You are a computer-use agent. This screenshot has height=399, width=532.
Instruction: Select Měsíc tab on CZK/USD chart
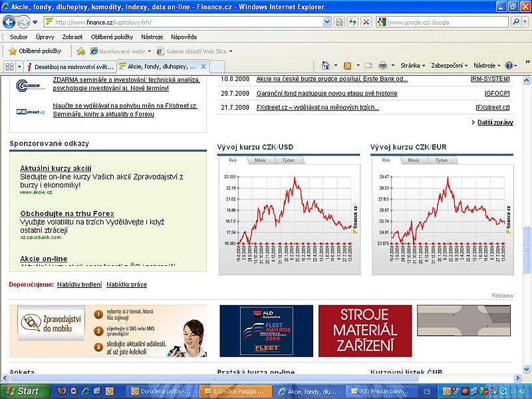[260, 160]
